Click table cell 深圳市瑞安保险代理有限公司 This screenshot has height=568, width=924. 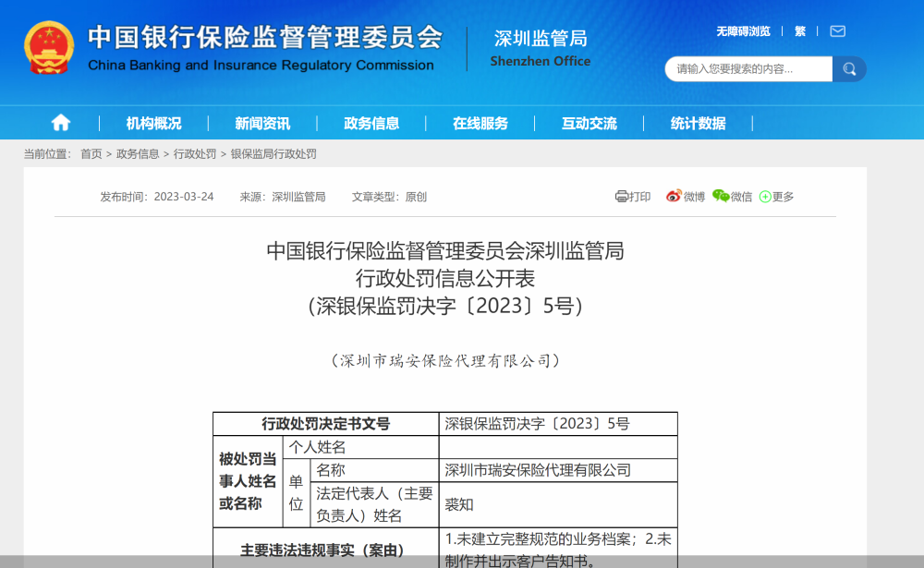click(x=558, y=470)
